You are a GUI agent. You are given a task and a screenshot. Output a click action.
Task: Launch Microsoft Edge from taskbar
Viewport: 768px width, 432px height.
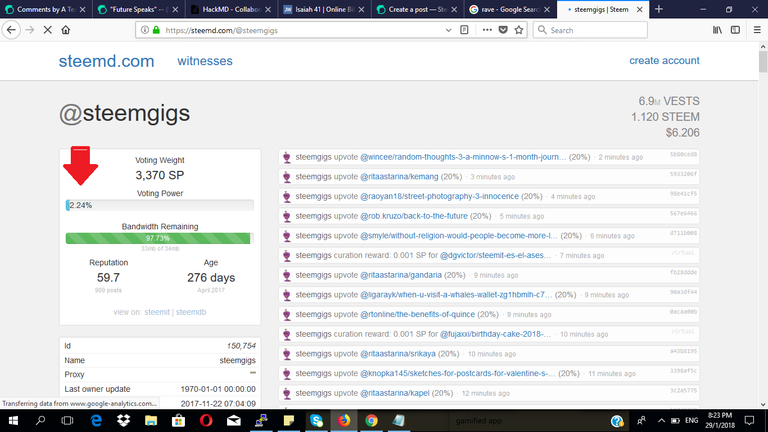[x=96, y=420]
